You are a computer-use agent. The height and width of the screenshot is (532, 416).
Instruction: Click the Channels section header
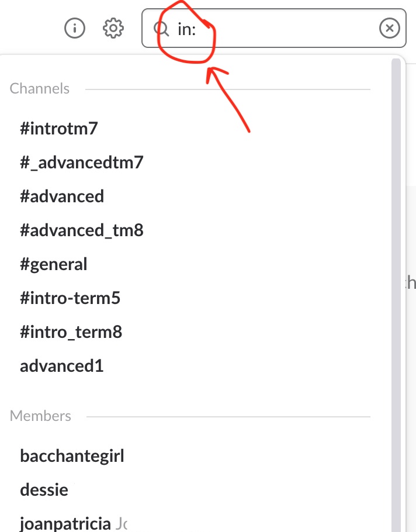[40, 89]
